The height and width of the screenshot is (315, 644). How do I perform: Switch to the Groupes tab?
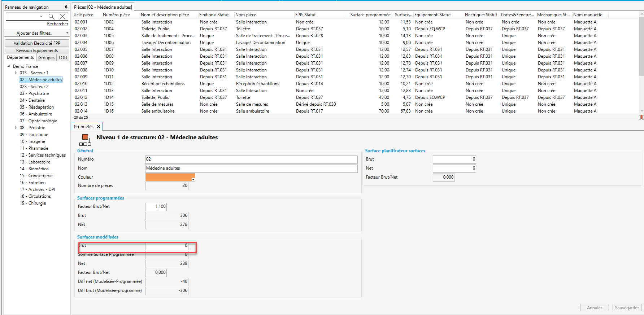pos(46,58)
